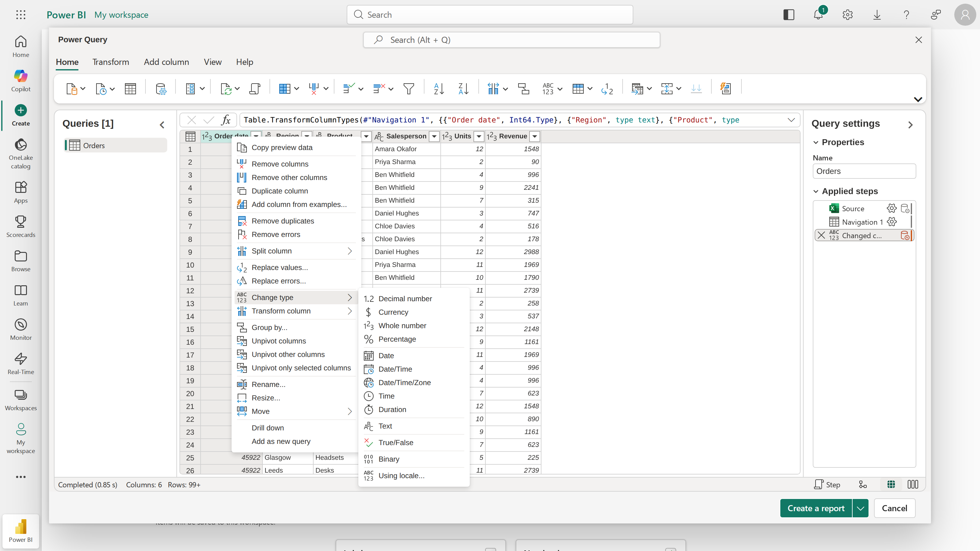Screen dimensions: 980x551
Task: Click the Power BI top Search field
Action: coord(490,15)
